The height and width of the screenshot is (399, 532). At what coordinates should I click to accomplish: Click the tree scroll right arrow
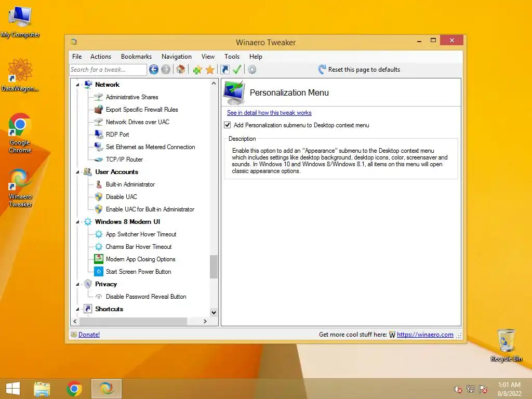tap(205, 321)
